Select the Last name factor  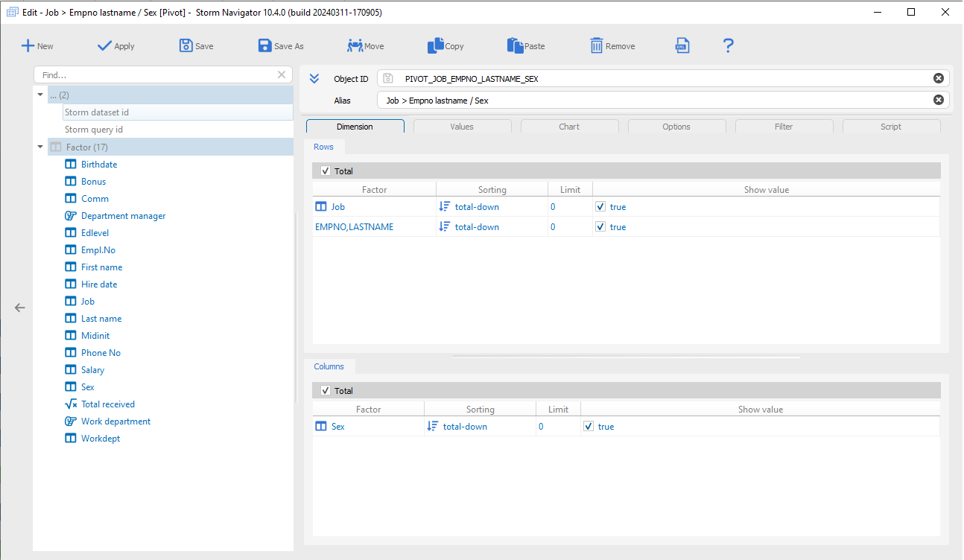click(x=101, y=319)
